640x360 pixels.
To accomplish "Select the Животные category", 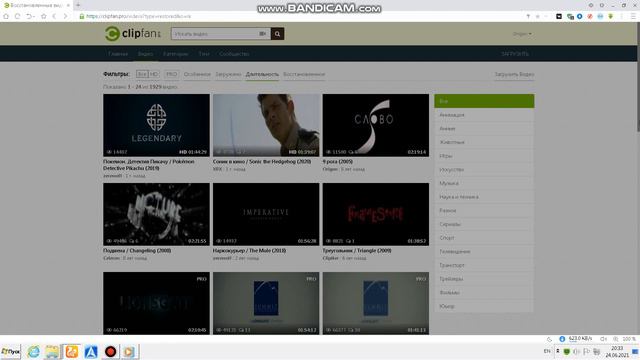I will pos(484,142).
